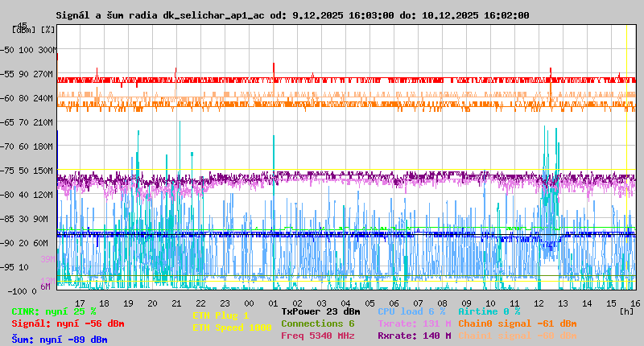Select the TxPower 23 dBm label
This screenshot has width=644, height=346.
(x=320, y=311)
